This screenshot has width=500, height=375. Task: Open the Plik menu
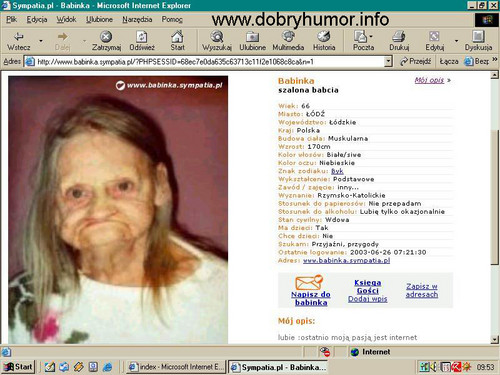point(11,19)
